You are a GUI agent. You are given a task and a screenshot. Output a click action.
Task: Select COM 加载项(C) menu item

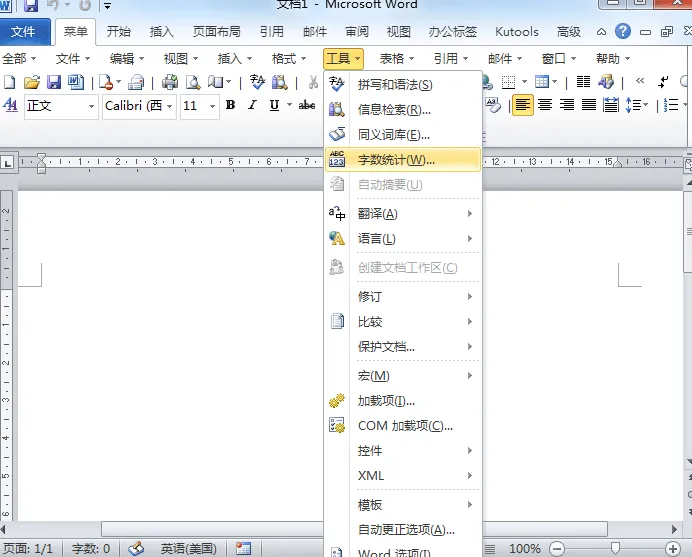pyautogui.click(x=403, y=425)
